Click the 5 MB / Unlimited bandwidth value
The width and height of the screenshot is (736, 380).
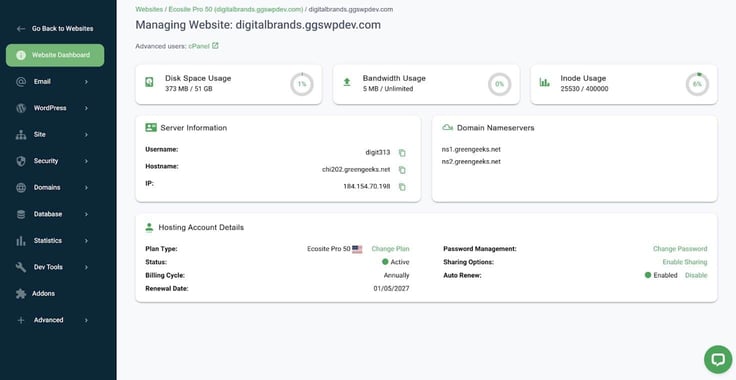point(388,89)
